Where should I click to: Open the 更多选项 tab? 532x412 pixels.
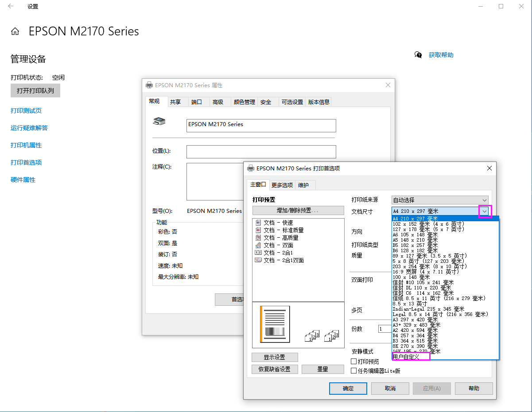[x=282, y=185]
